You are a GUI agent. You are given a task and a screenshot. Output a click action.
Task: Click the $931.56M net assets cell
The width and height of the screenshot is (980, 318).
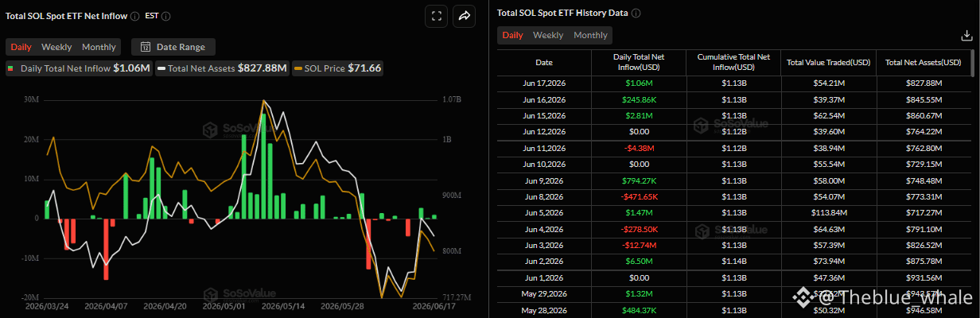[x=924, y=278]
